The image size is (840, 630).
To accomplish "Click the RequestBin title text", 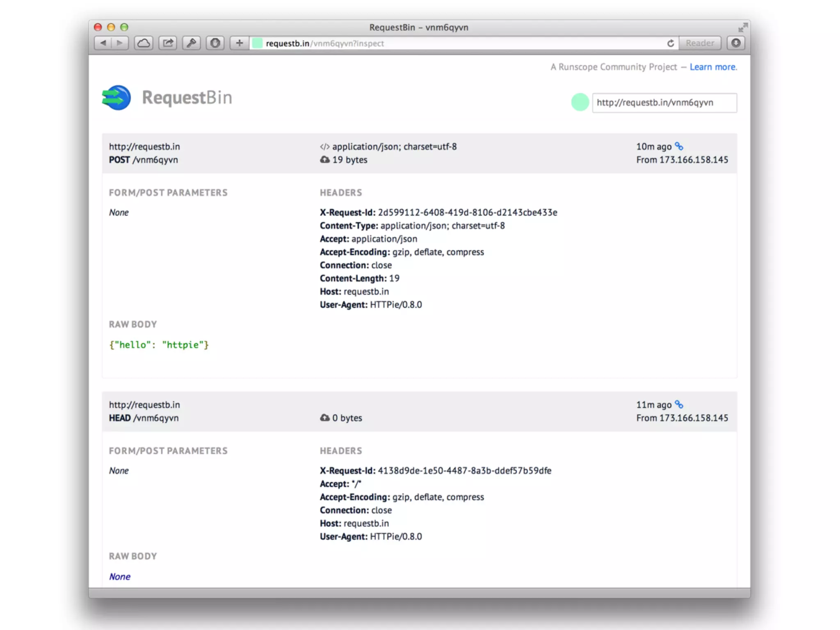I will point(187,98).
